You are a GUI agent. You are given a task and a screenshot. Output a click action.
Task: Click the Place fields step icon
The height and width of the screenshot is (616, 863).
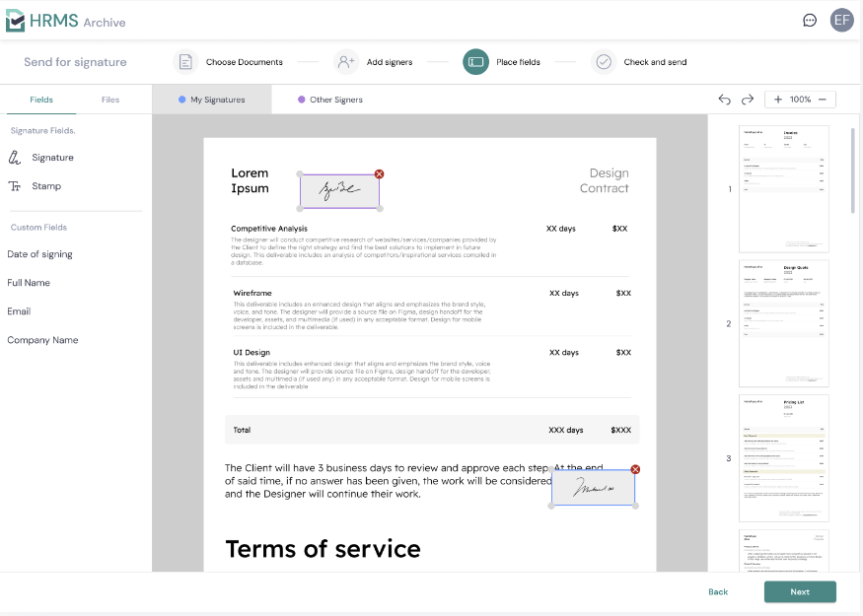click(475, 62)
